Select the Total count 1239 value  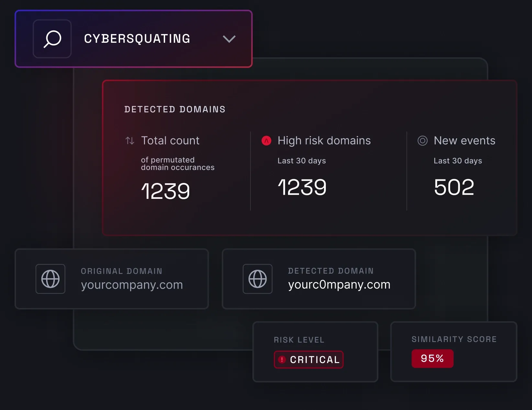[165, 191]
